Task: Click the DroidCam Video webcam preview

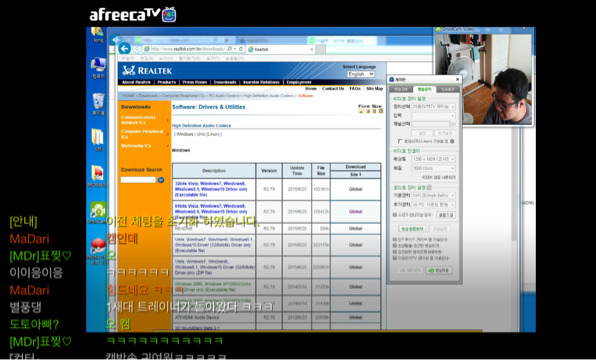Action: 483,78
